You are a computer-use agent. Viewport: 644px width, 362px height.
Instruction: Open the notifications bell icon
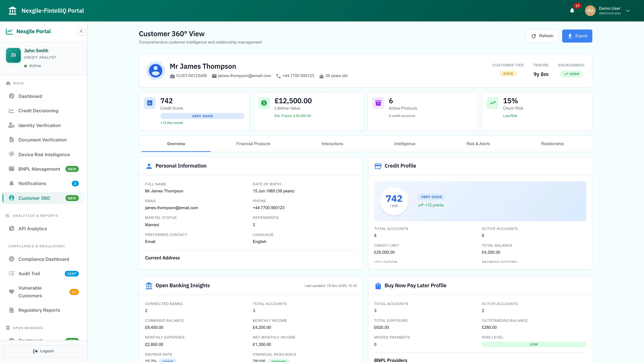click(572, 11)
